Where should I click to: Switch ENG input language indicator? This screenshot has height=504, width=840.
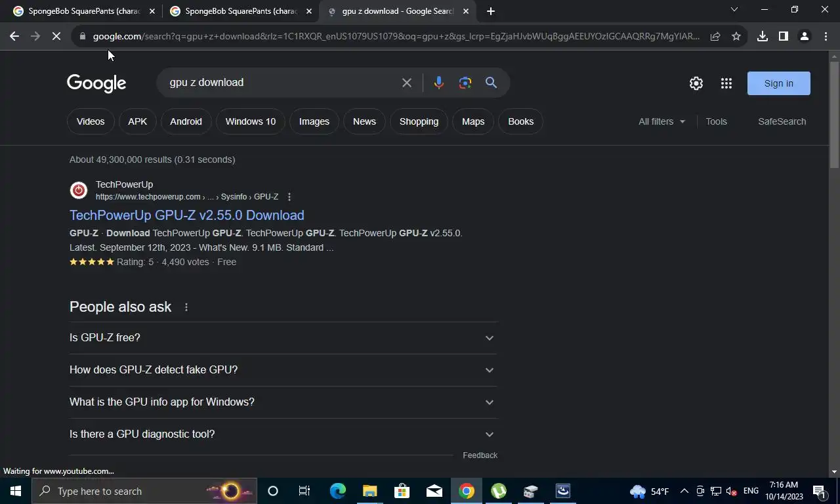751,491
